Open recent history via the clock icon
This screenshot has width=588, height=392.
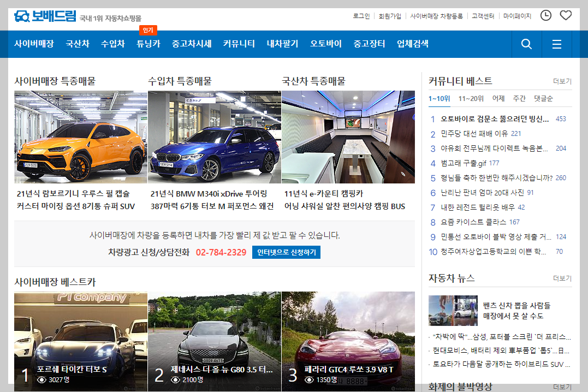pyautogui.click(x=545, y=16)
